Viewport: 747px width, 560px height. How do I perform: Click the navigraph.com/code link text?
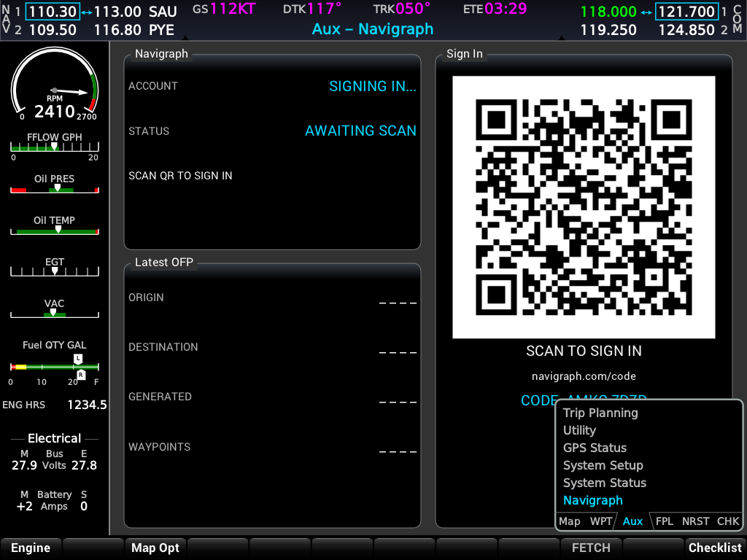pyautogui.click(x=584, y=376)
